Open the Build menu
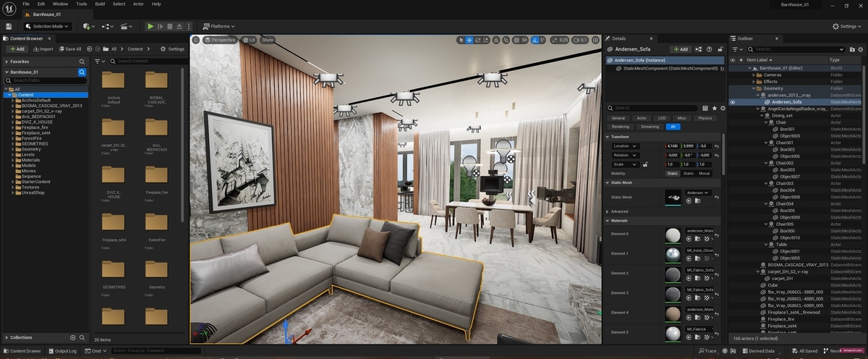 coord(100,4)
